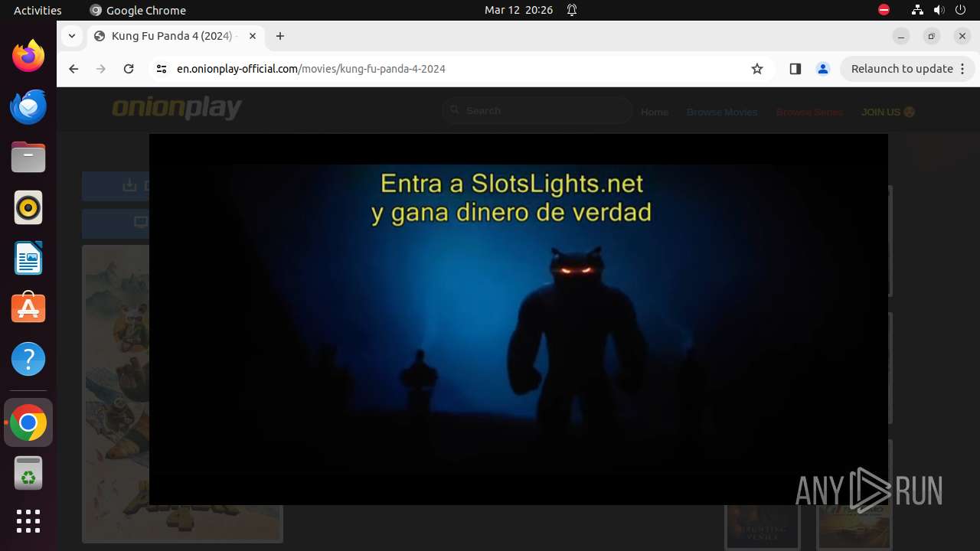Screen dimensions: 980x551
Task: Click the address bar URL
Action: pyautogui.click(x=311, y=69)
